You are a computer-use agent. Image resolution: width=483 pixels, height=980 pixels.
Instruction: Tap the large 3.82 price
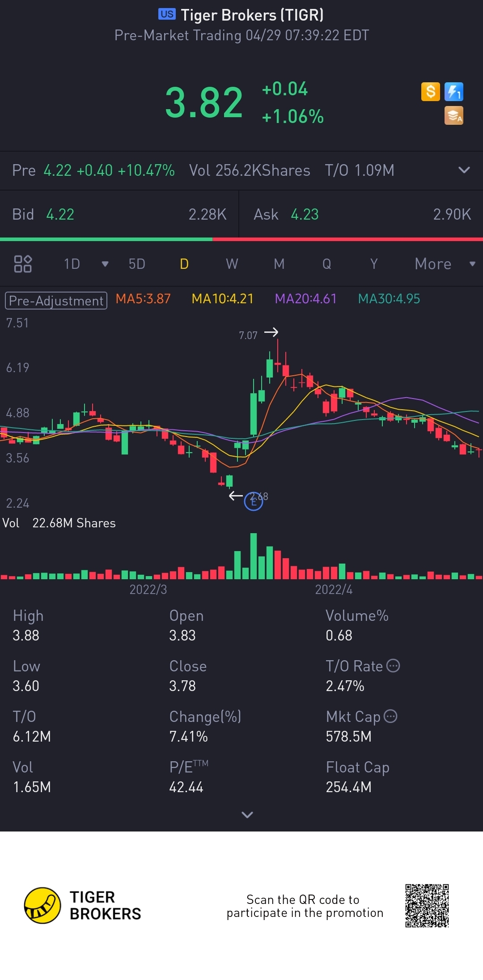tap(204, 103)
